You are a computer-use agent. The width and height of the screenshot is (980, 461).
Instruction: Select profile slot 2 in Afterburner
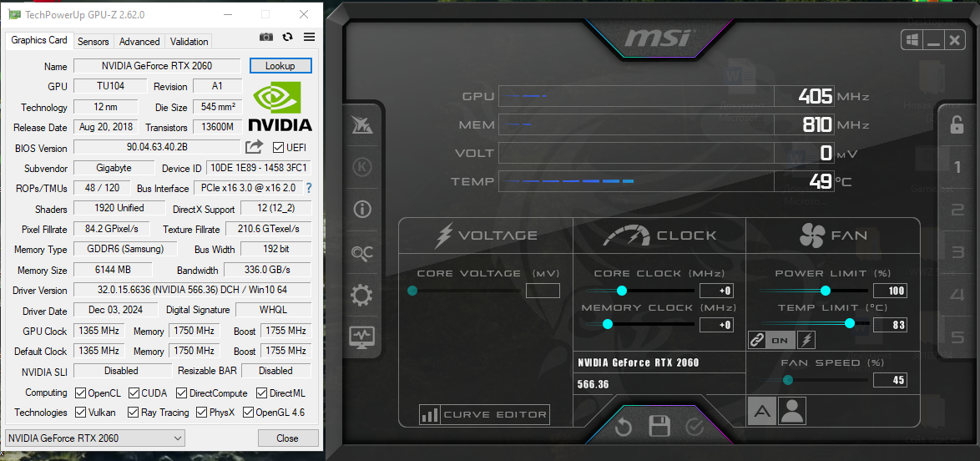957,210
